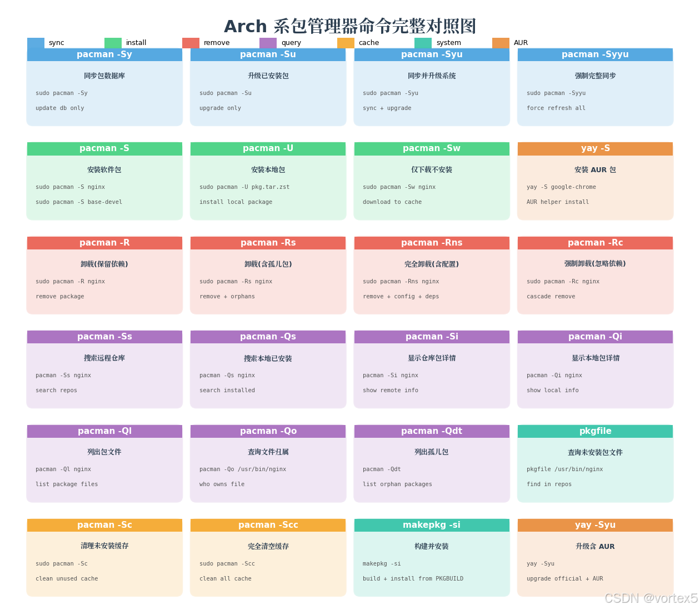The image size is (700, 610).
Task: Select 'sudo pacman -U pkg.tar.zst' command
Action: (x=244, y=187)
